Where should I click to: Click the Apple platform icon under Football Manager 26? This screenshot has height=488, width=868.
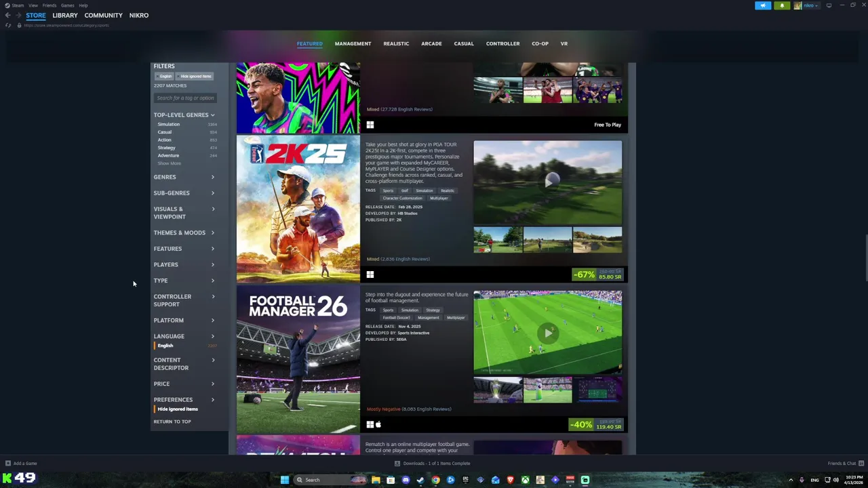pyautogui.click(x=378, y=424)
